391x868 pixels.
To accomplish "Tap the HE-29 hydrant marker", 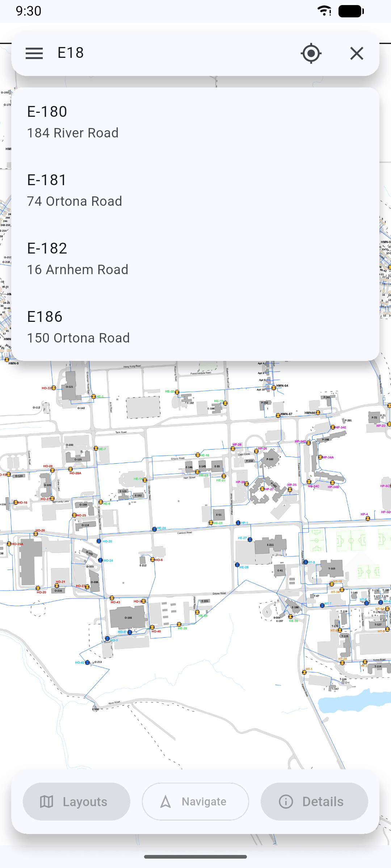I will click(x=179, y=624).
